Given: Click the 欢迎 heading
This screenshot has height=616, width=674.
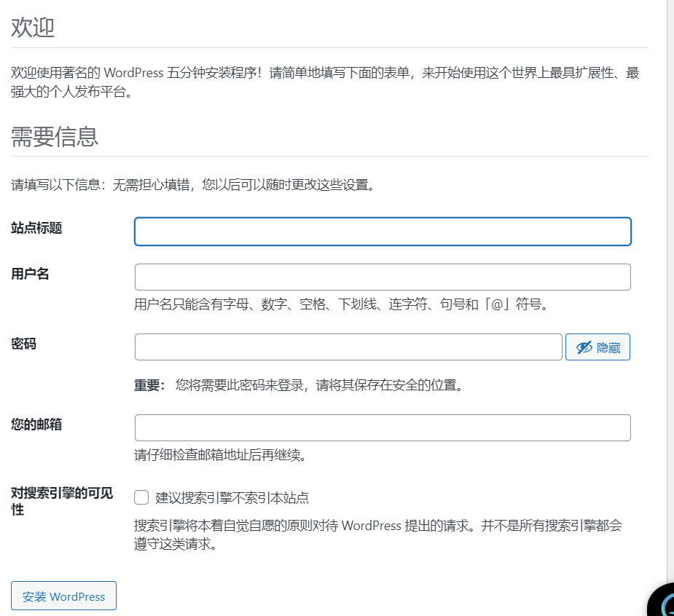Looking at the screenshot, I should 33,28.
